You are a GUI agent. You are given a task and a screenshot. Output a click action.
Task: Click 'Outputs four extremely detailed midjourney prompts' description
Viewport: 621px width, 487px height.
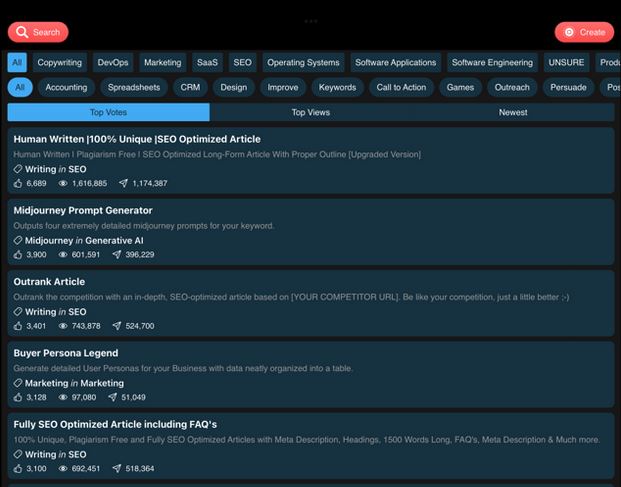tap(144, 226)
